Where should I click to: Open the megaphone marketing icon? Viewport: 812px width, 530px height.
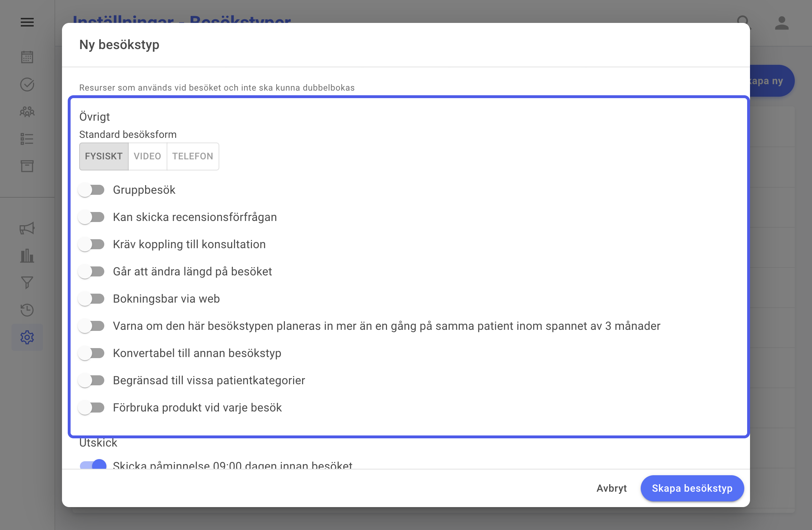pyautogui.click(x=27, y=228)
